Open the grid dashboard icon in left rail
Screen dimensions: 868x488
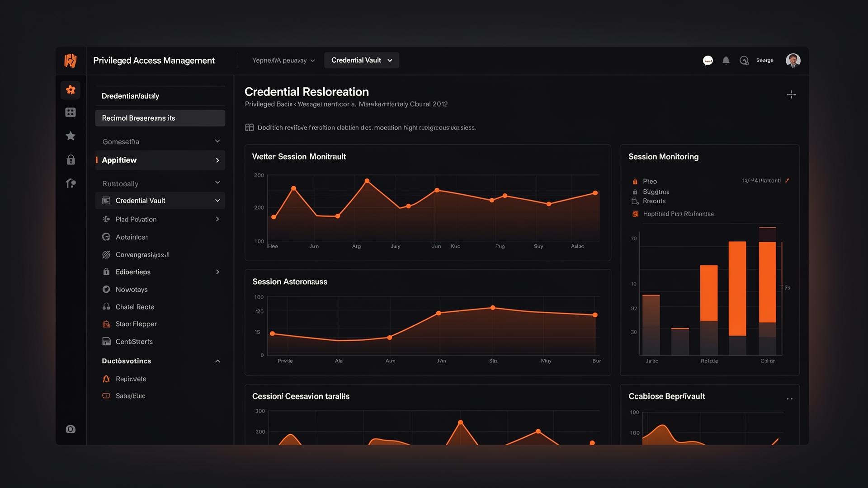(x=71, y=113)
